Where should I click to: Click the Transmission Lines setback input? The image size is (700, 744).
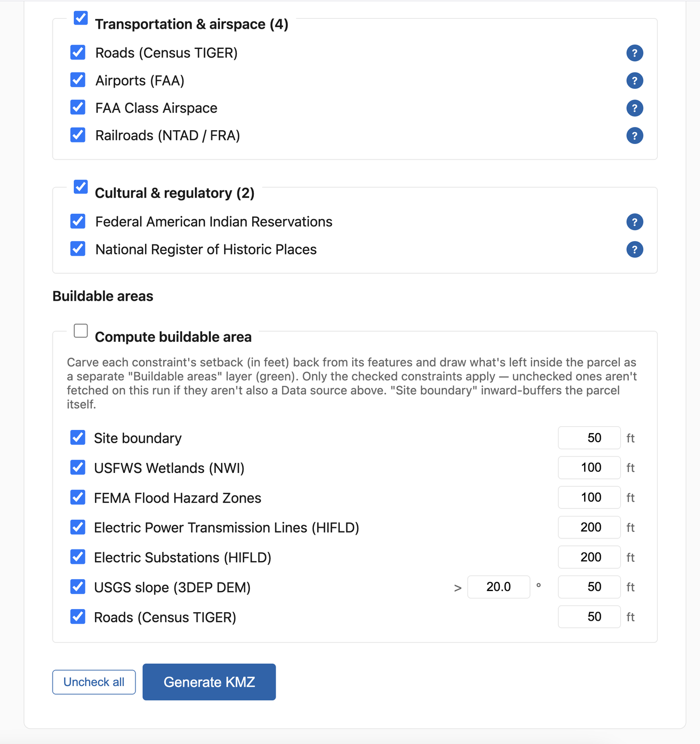(x=589, y=527)
